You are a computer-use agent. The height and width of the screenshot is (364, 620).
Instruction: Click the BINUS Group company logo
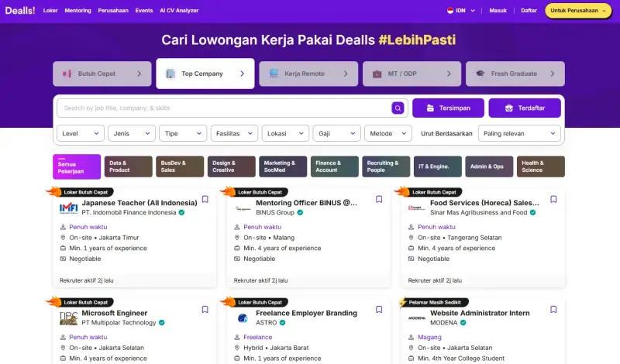(x=243, y=208)
